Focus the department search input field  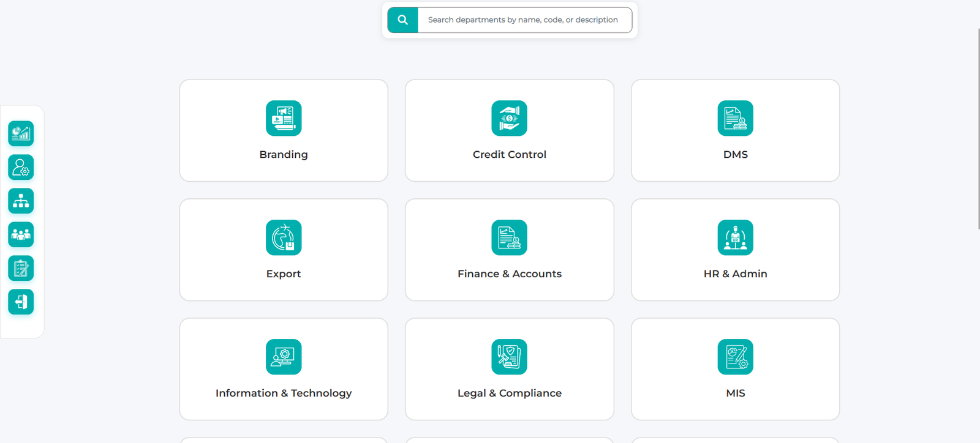pos(525,20)
